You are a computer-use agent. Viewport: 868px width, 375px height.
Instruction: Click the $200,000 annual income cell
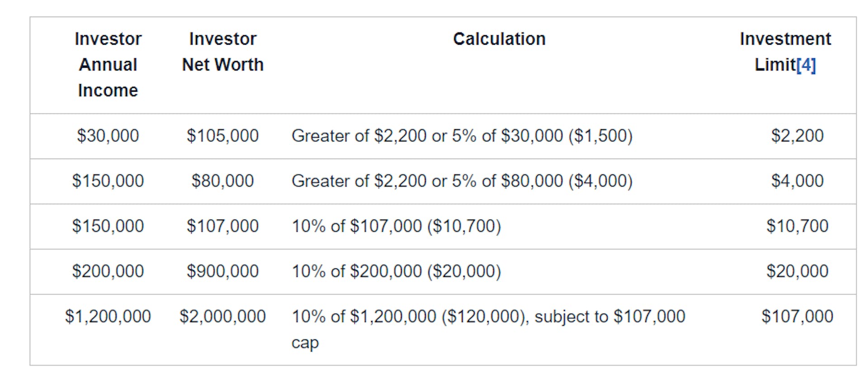point(108,271)
